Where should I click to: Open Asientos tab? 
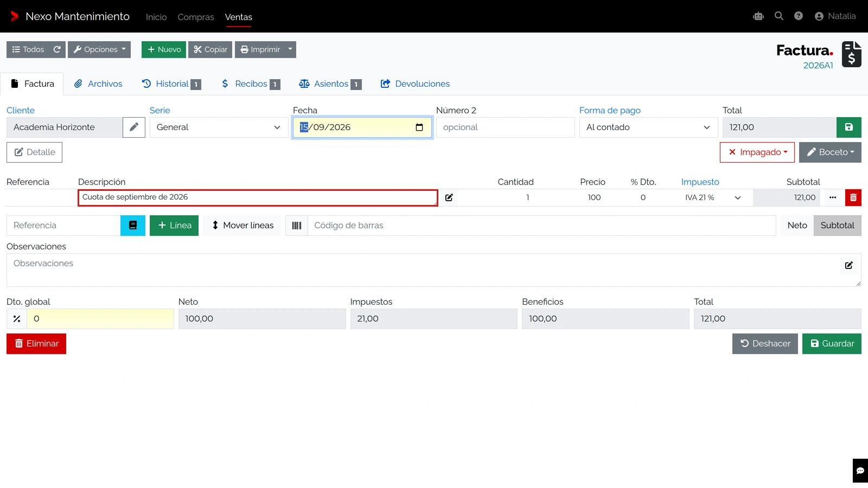(330, 84)
